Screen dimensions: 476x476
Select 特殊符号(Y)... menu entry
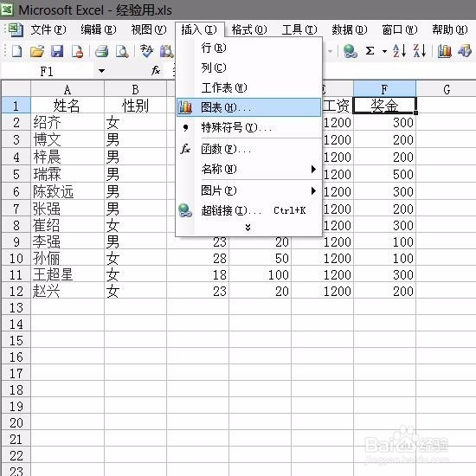pos(248,128)
